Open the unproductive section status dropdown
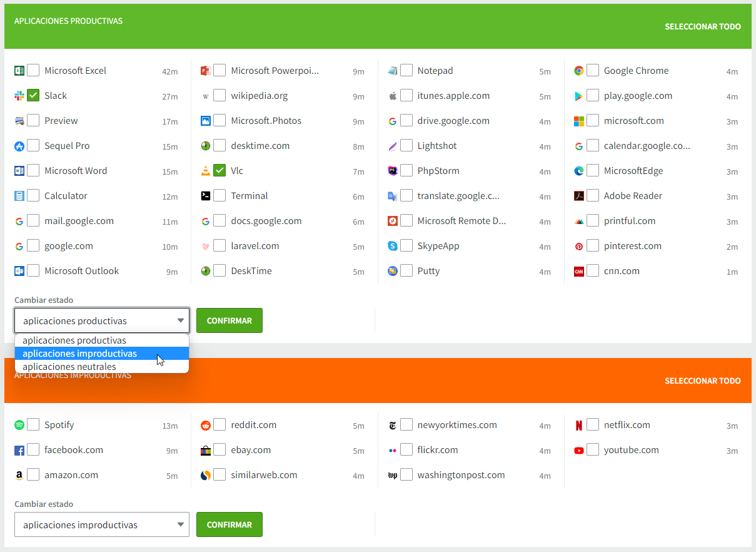This screenshot has width=756, height=552. 102,524
